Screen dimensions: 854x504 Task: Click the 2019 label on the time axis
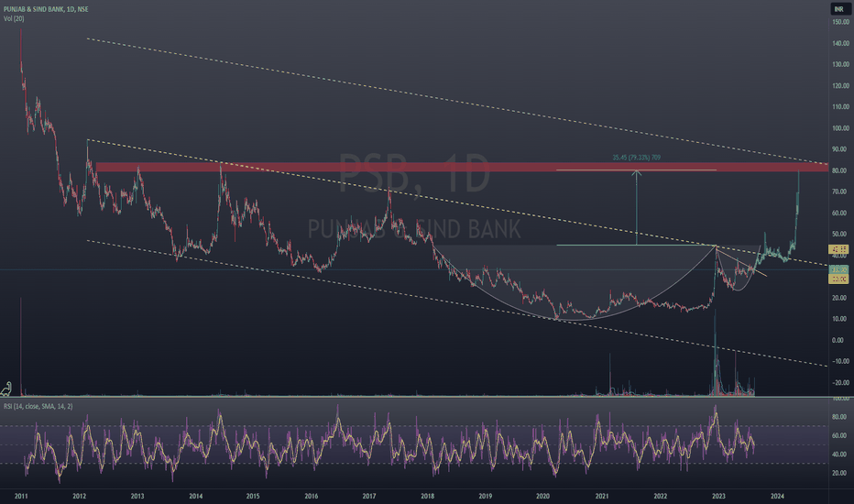point(486,497)
